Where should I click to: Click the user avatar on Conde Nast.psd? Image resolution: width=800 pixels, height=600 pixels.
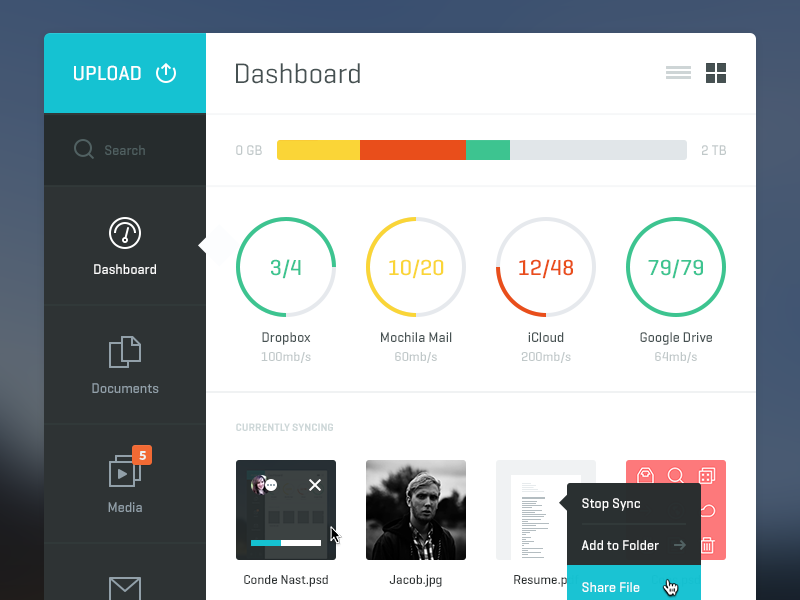pyautogui.click(x=258, y=484)
